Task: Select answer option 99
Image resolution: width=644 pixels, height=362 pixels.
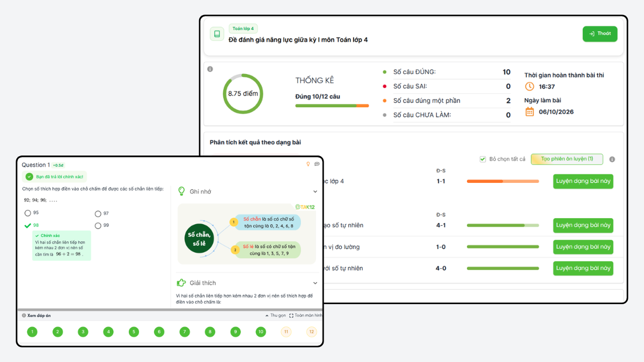Action: (x=98, y=226)
